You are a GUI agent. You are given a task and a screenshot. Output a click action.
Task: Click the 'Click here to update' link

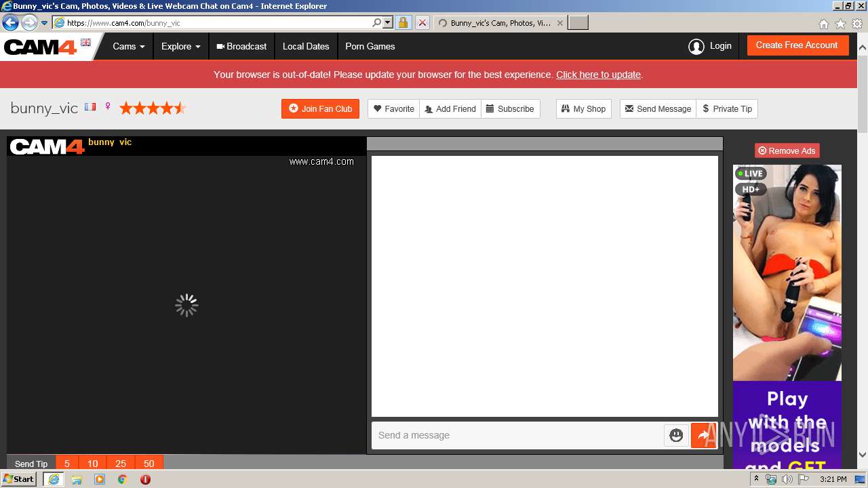pyautogui.click(x=598, y=75)
